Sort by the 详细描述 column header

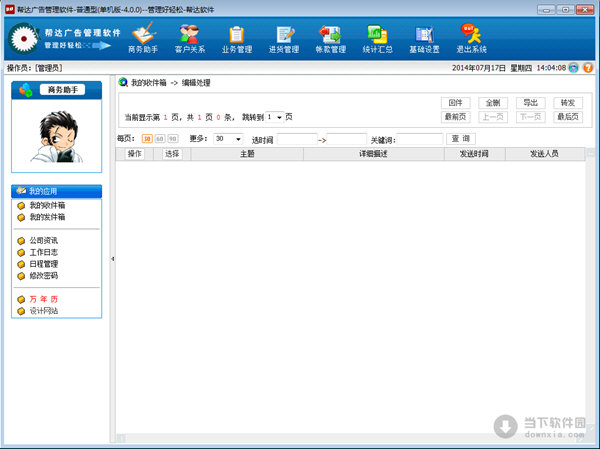tap(373, 154)
